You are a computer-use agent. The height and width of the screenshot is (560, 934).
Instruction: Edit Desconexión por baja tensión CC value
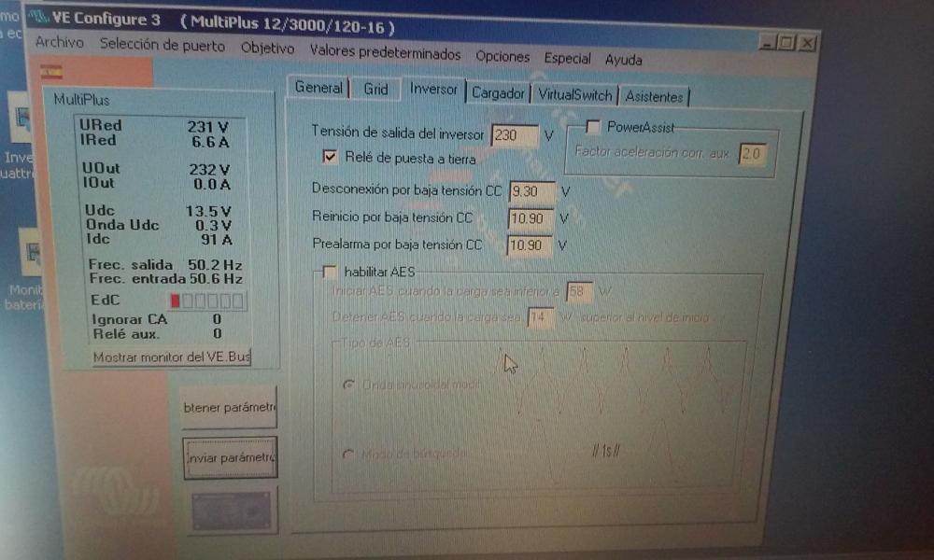tap(532, 191)
